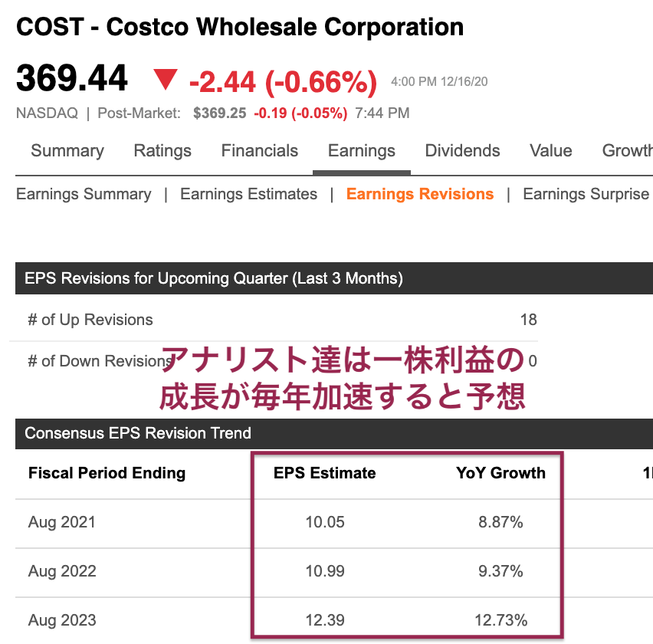The image size is (653, 644).
Task: Select the Aug 2023 fiscal period row
Action: [334, 620]
